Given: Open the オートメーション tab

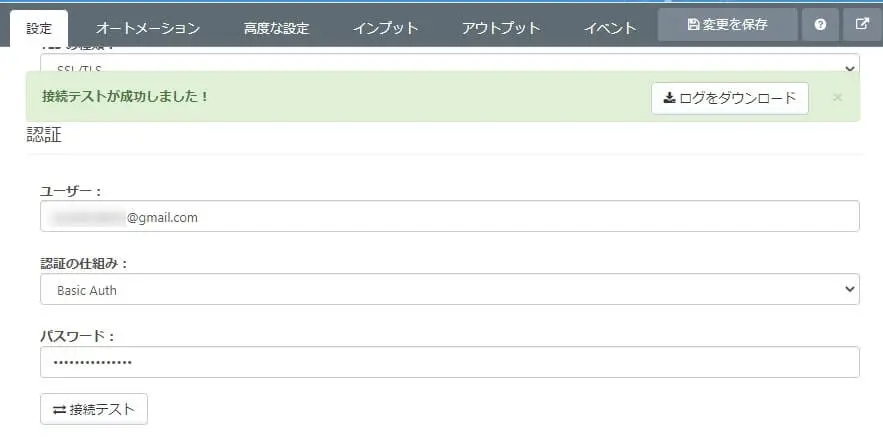Looking at the screenshot, I should (147, 28).
